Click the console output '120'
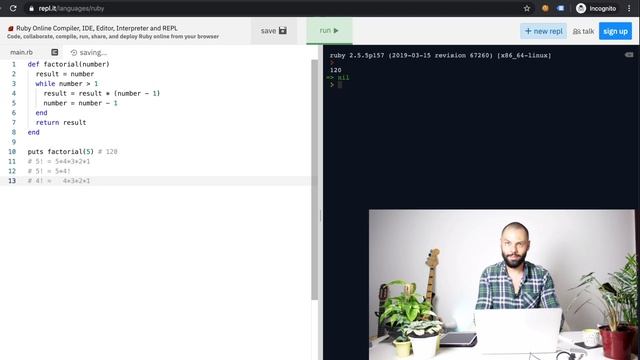This screenshot has height=360, width=640. tap(336, 70)
